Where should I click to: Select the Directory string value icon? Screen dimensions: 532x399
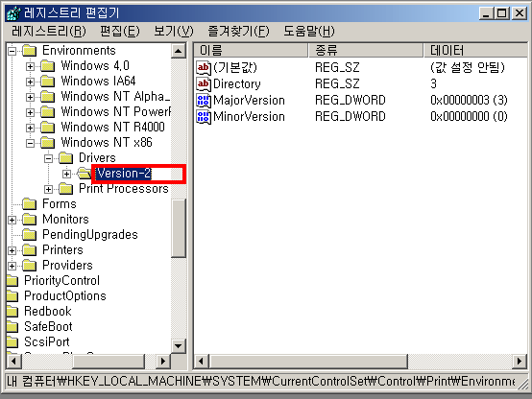point(204,83)
